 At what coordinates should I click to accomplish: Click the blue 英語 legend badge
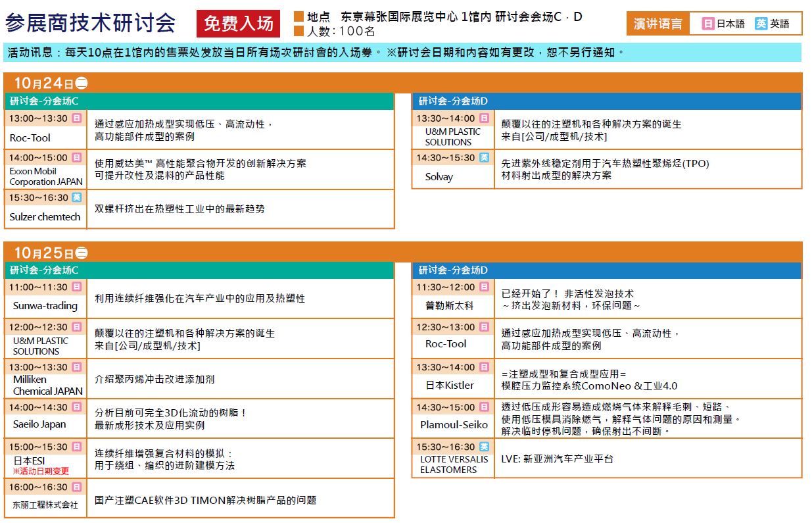pos(761,24)
